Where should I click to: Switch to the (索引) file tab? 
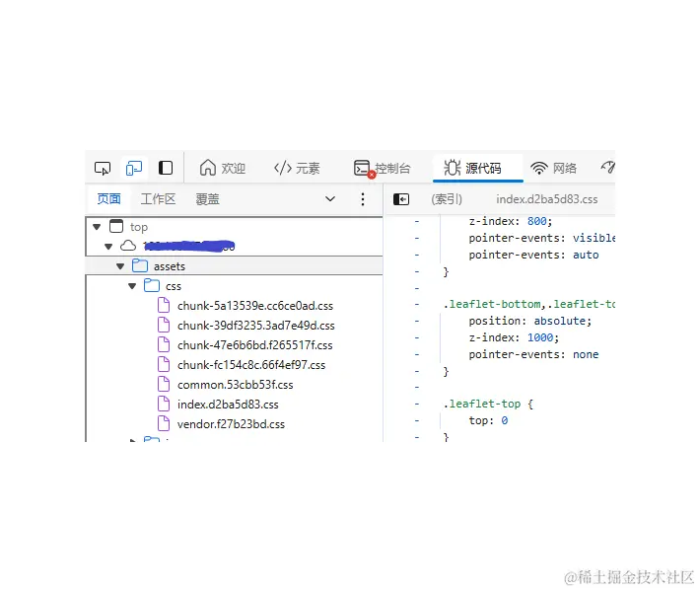coord(447,199)
